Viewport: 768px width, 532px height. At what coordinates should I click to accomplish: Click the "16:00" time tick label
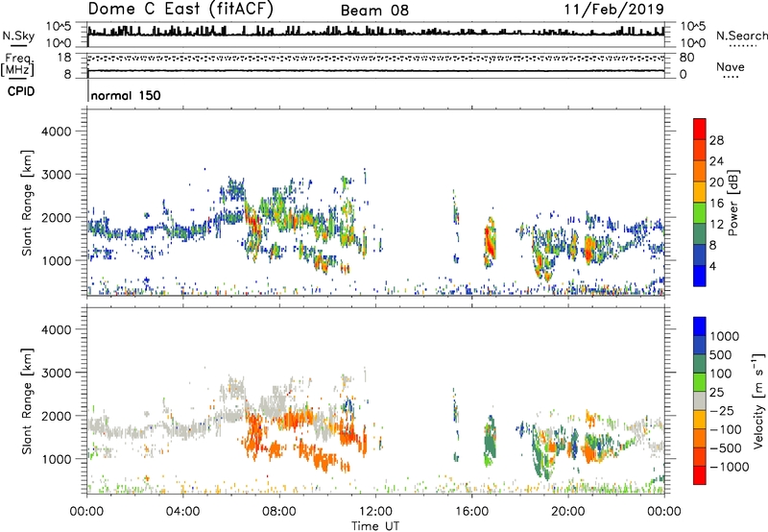coord(471,512)
